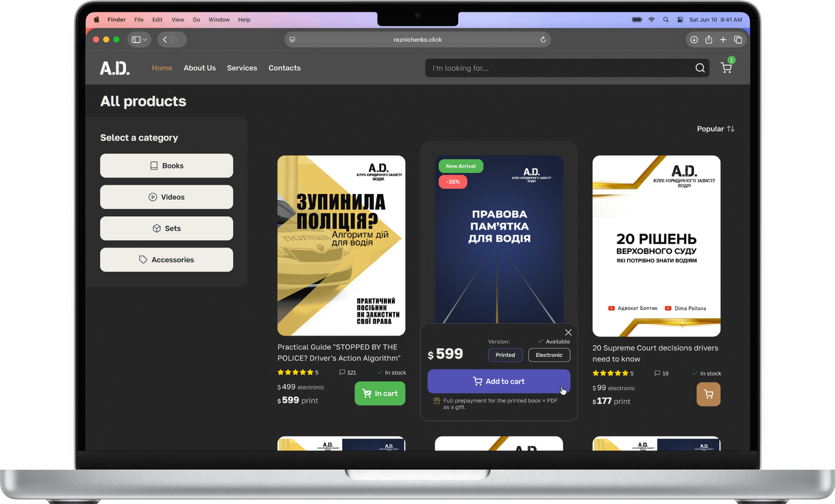The width and height of the screenshot is (835, 504).
Task: Open the Go menu in the menu bar
Action: [197, 20]
